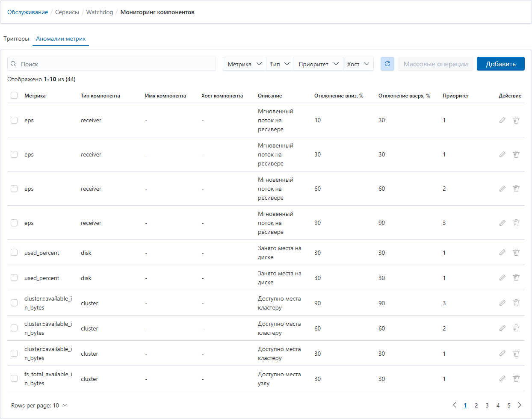The image size is (532, 419).
Task: Click the search magnifier icon
Action: coord(14,64)
